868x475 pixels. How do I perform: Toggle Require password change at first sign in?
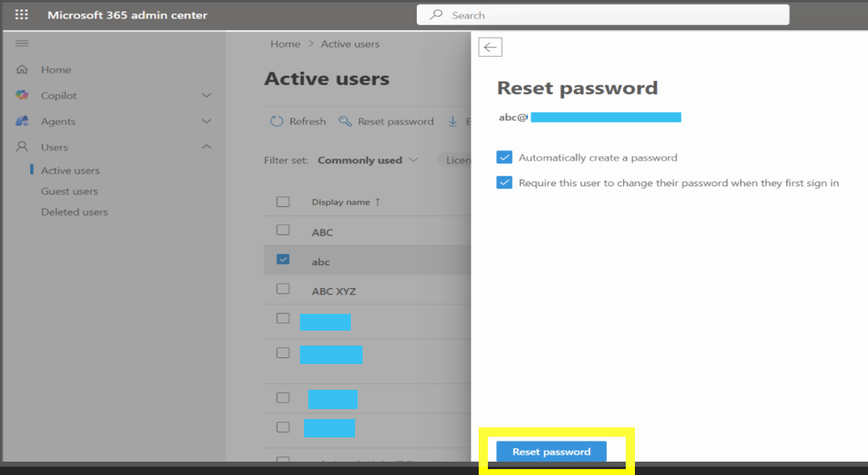tap(504, 183)
